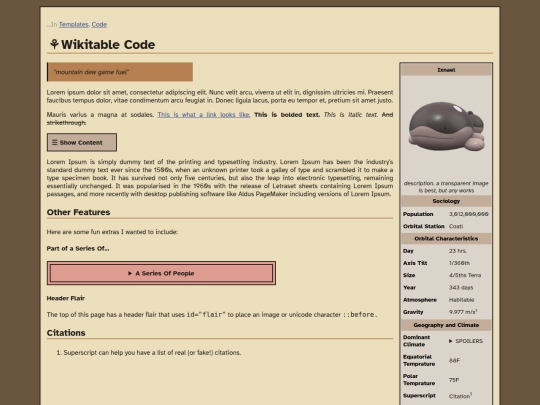Click the Wikitable Code page title
Viewport: 540px width, 405px height.
pos(108,44)
